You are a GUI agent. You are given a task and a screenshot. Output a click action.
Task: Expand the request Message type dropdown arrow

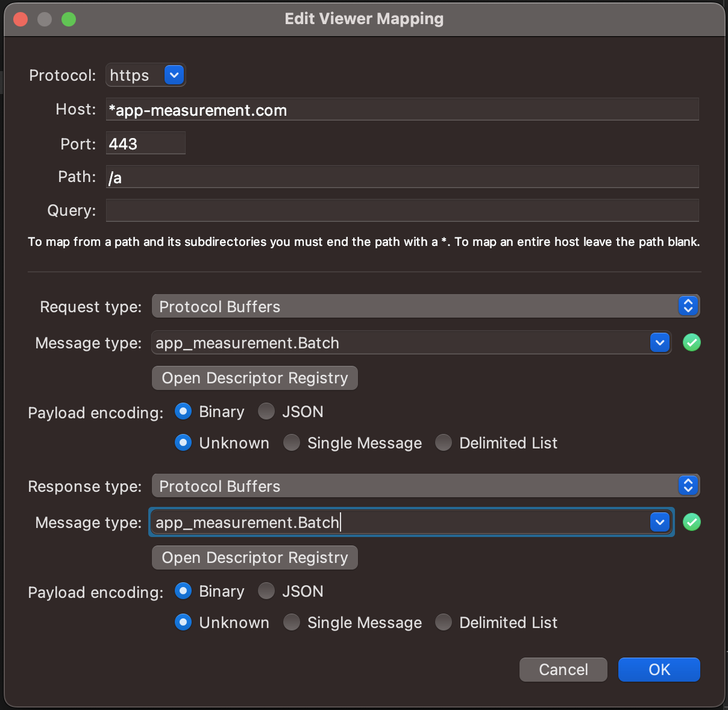(x=660, y=342)
